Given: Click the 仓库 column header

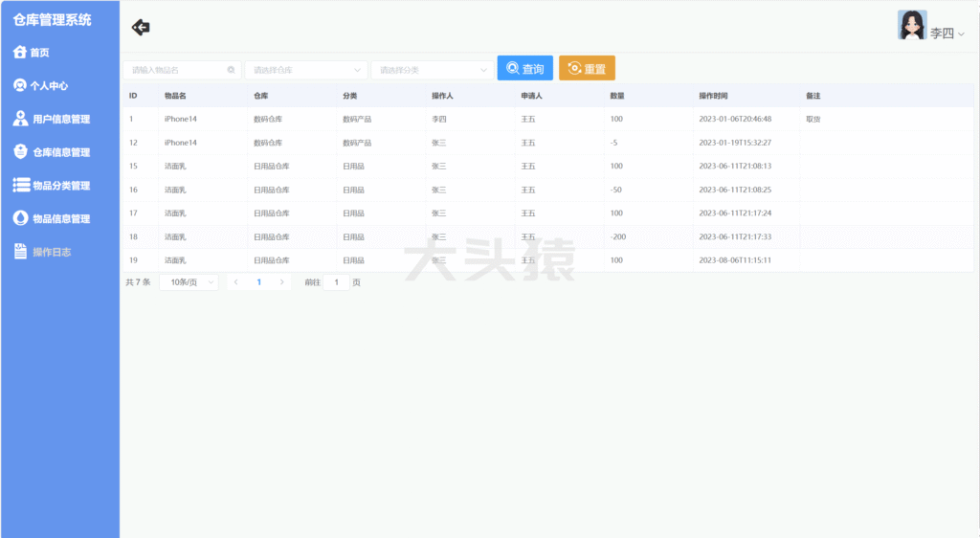Looking at the screenshot, I should point(261,96).
